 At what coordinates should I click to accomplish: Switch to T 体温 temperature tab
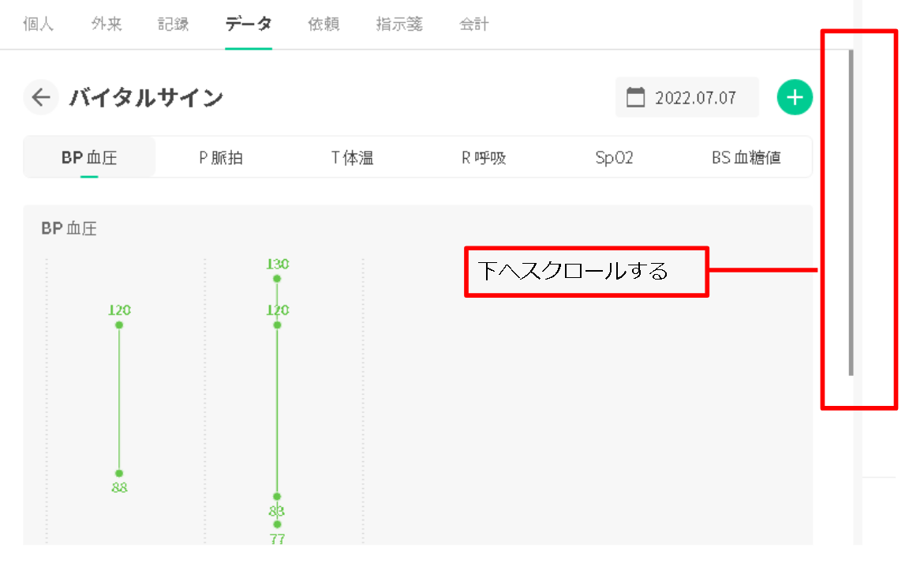[352, 158]
